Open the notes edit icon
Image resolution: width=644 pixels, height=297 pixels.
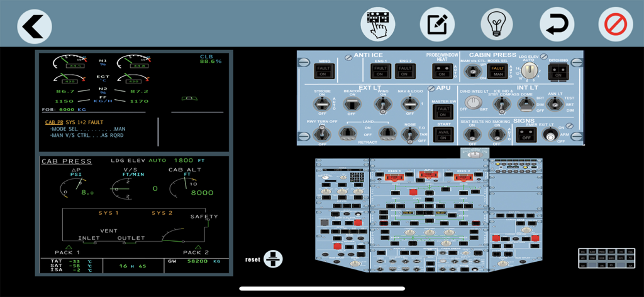click(436, 25)
